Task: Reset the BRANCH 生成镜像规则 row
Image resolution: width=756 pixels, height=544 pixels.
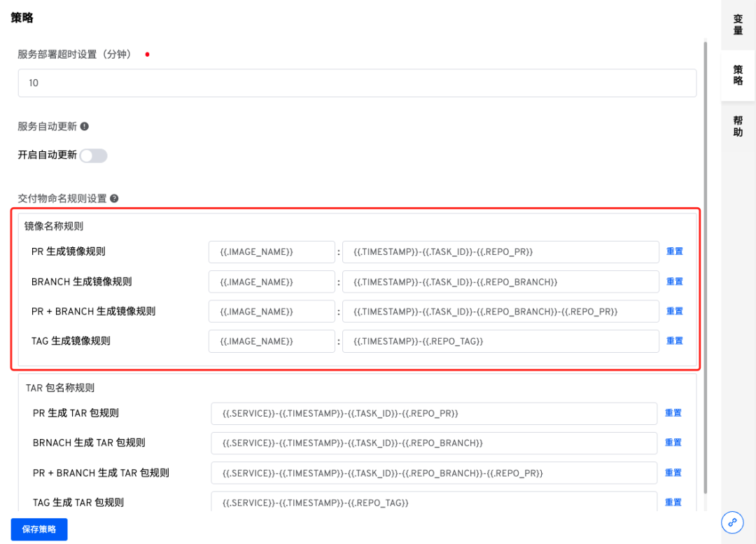Action: tap(675, 281)
